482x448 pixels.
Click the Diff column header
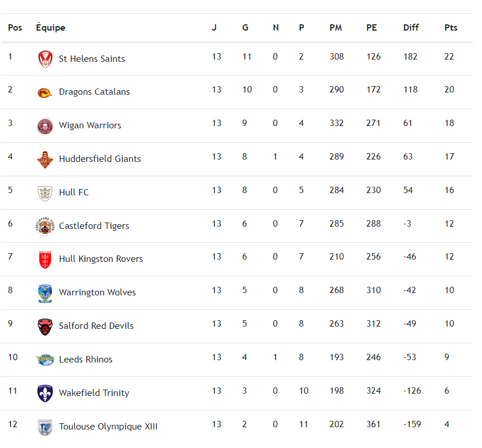click(411, 28)
